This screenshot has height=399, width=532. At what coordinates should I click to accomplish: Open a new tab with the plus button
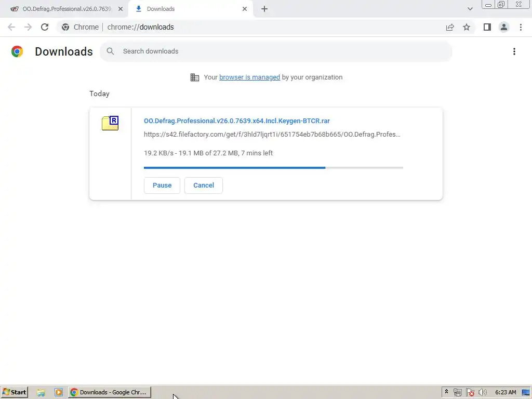point(264,9)
